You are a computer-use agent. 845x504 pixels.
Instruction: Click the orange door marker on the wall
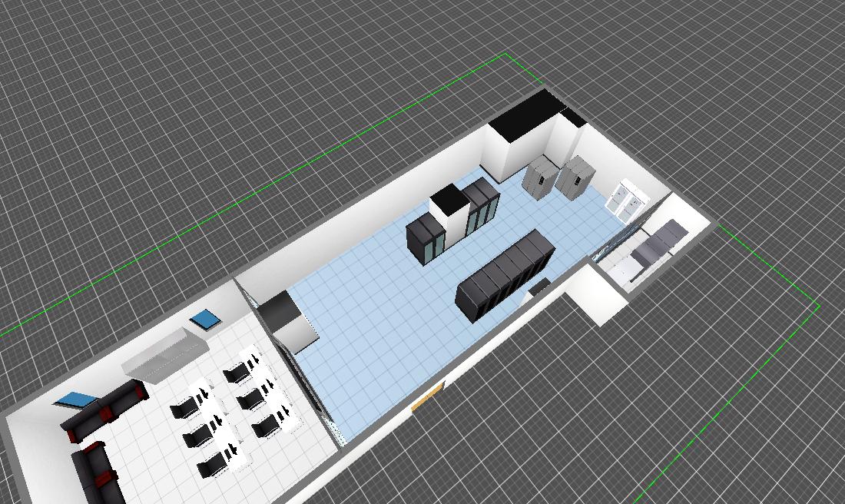click(427, 398)
